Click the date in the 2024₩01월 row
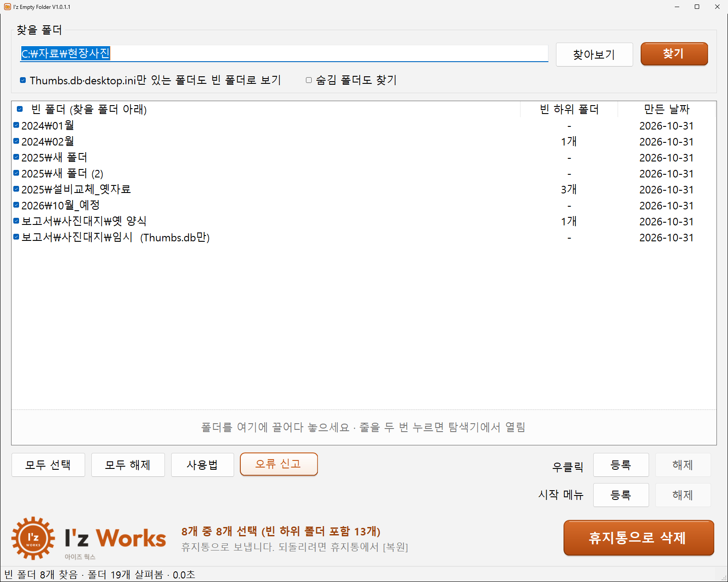 point(666,126)
